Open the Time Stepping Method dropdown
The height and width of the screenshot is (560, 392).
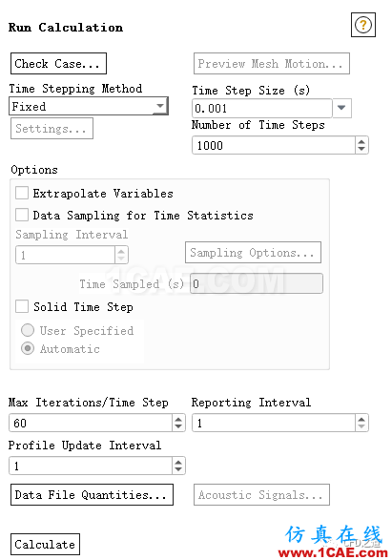88,106
